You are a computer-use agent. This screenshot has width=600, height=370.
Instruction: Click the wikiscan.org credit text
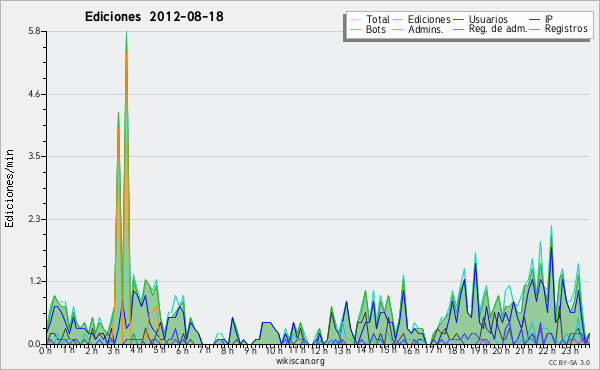click(300, 361)
